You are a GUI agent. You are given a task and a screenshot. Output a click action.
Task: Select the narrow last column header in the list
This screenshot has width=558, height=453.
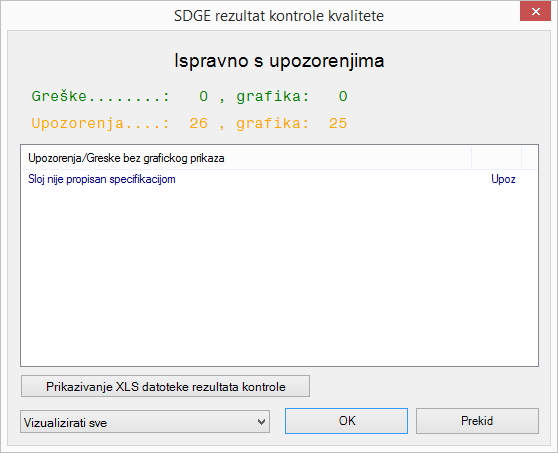pyautogui.click(x=530, y=158)
